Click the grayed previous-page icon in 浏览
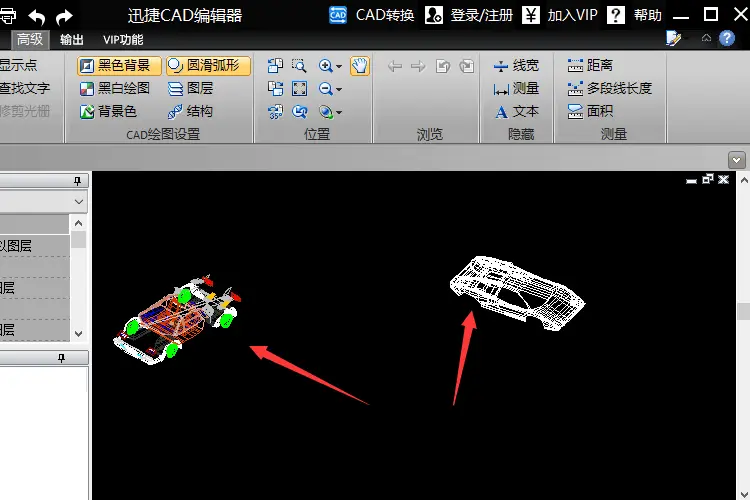The width and height of the screenshot is (750, 500). coord(443,66)
